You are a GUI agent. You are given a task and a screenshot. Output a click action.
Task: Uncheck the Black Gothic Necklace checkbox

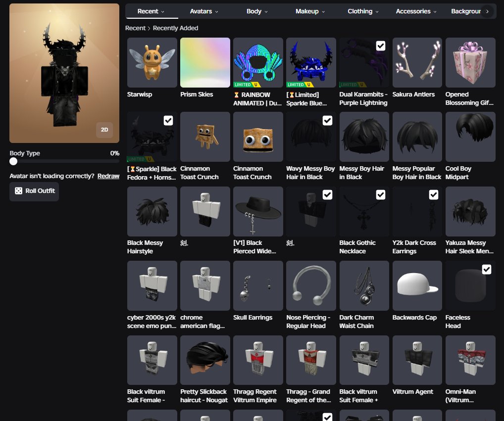pyautogui.click(x=380, y=194)
